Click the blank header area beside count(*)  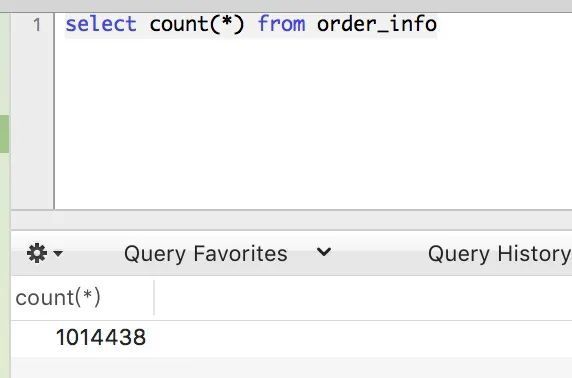click(363, 298)
